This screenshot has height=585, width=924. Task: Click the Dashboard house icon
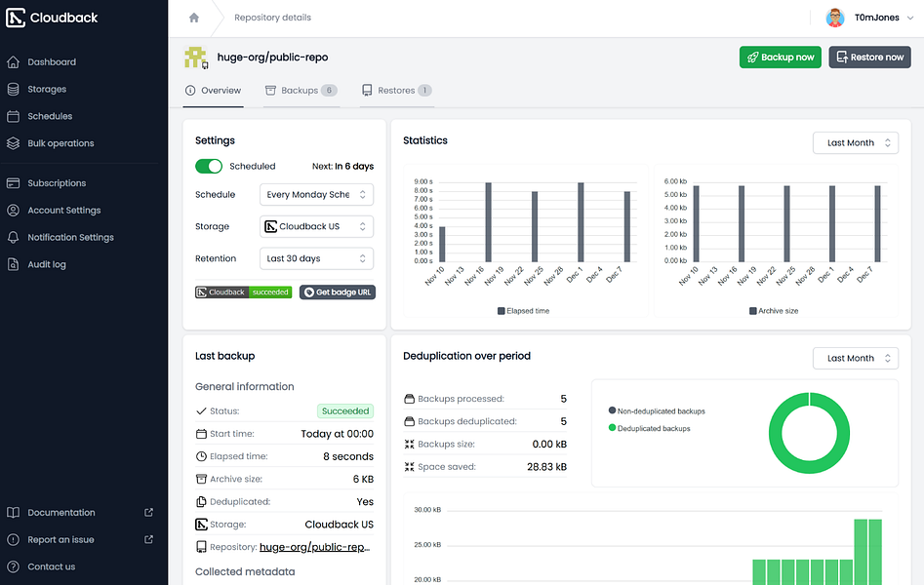(x=13, y=61)
